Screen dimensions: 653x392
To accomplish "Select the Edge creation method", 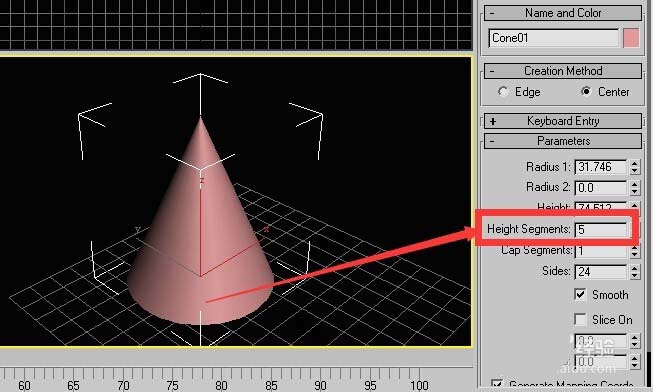I will [x=503, y=92].
